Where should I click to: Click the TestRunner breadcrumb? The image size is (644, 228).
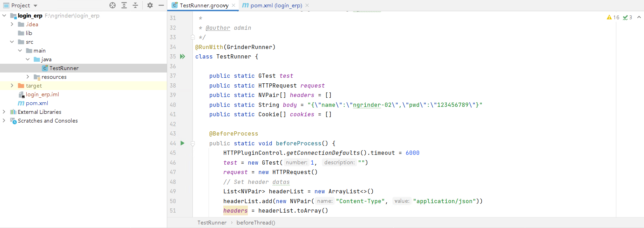point(212,223)
